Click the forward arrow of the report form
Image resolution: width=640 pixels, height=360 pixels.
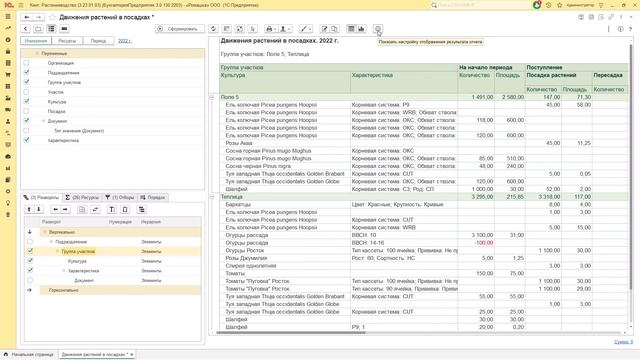click(x=38, y=17)
